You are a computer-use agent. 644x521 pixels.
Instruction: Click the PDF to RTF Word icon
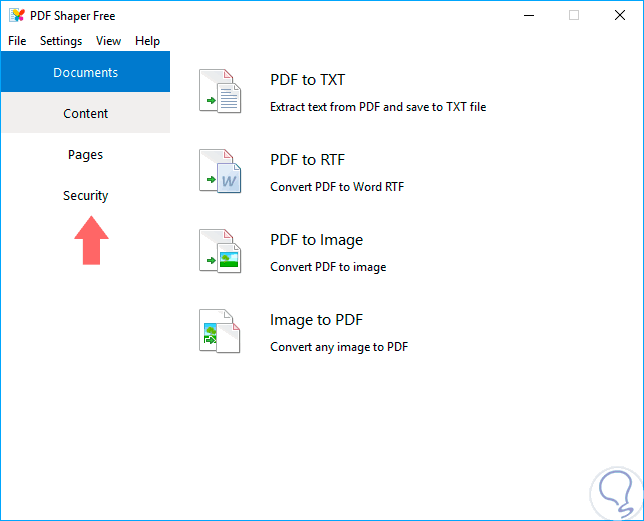[220, 171]
